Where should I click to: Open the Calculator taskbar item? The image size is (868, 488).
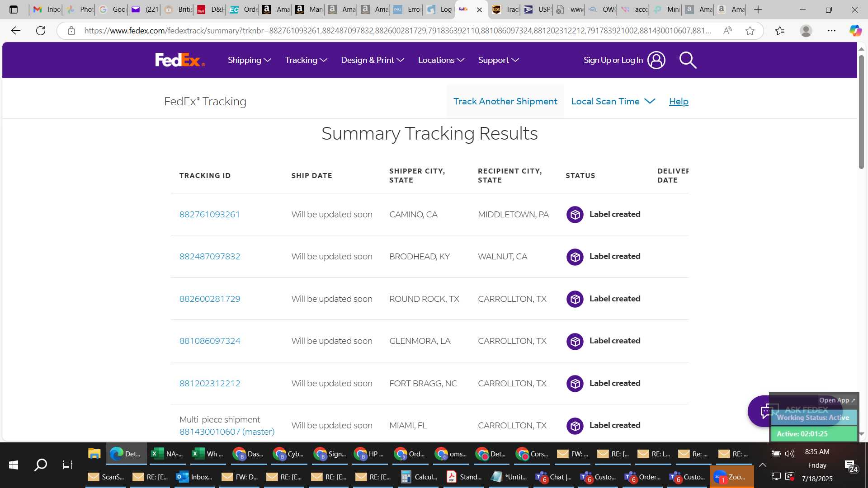(x=419, y=477)
